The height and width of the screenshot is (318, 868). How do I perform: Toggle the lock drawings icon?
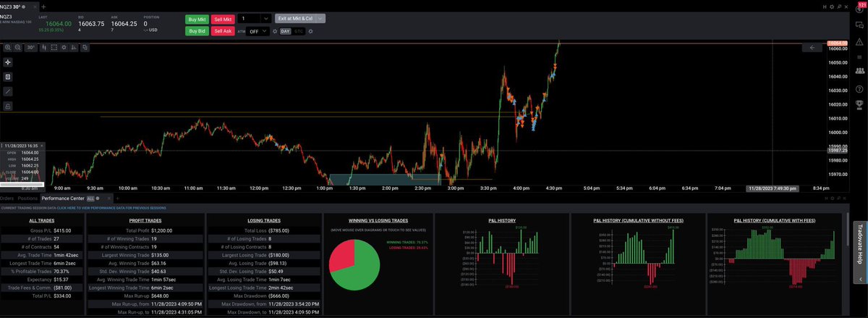[x=8, y=106]
